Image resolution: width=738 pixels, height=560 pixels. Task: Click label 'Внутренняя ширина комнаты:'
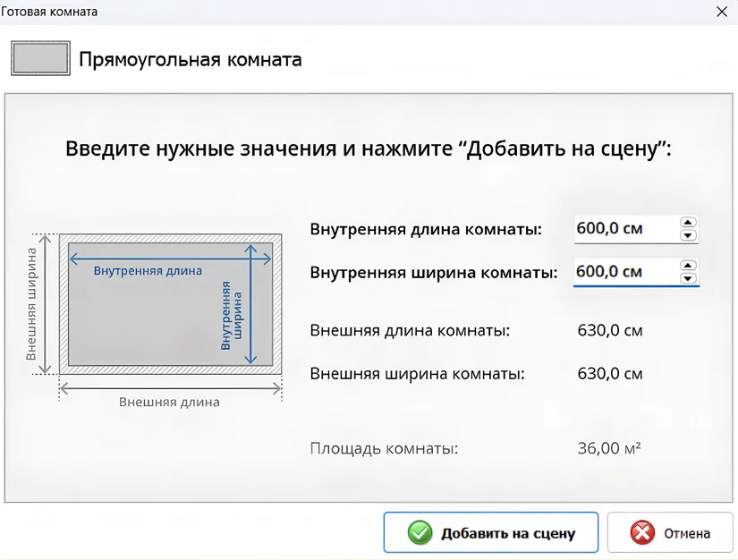coord(434,273)
